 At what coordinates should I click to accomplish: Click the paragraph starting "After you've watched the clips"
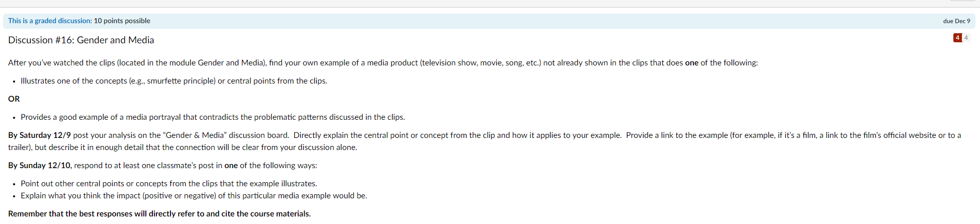[383, 62]
